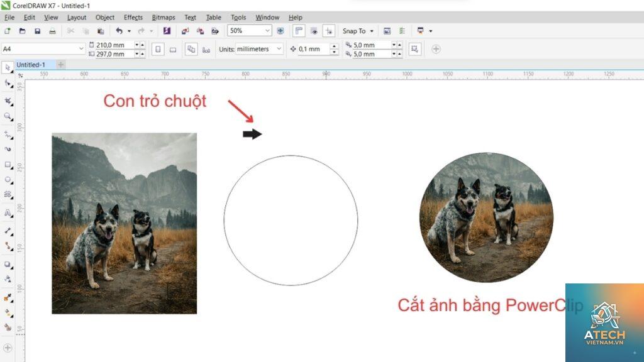The height and width of the screenshot is (362, 644).
Task: Toggle Show guidelines button
Action: coord(328,31)
